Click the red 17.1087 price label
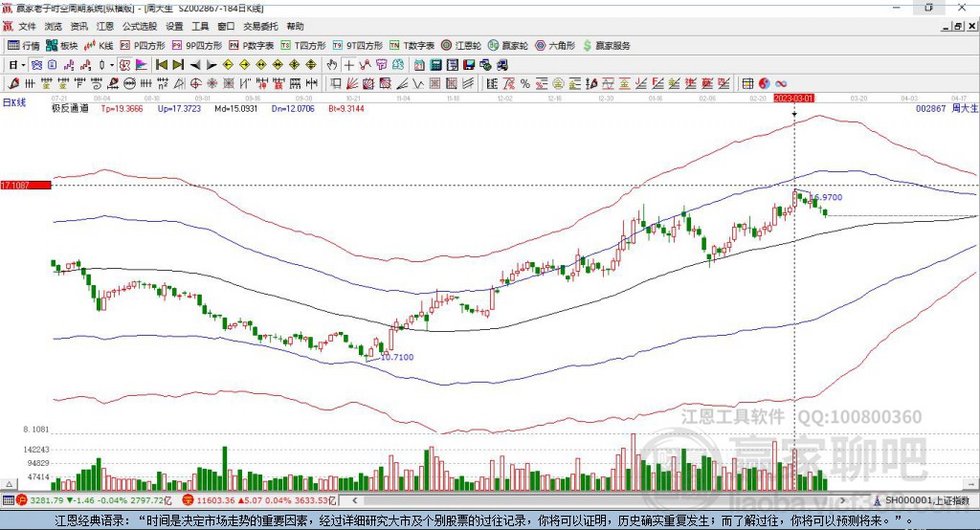Screen dimensions: 980x530 click(26, 186)
